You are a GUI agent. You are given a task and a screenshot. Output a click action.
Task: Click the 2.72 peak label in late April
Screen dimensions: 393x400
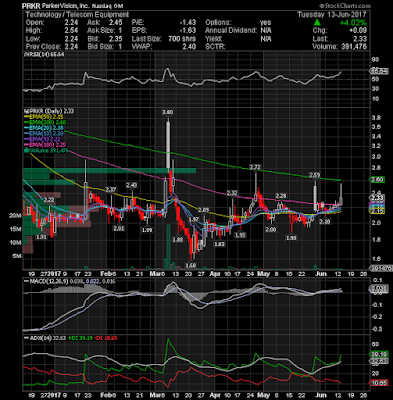tap(255, 166)
